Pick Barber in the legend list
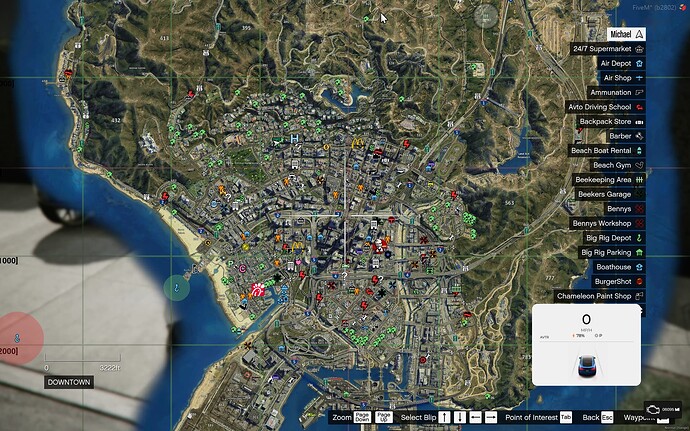Image resolution: width=690 pixels, height=431 pixels. (626, 136)
